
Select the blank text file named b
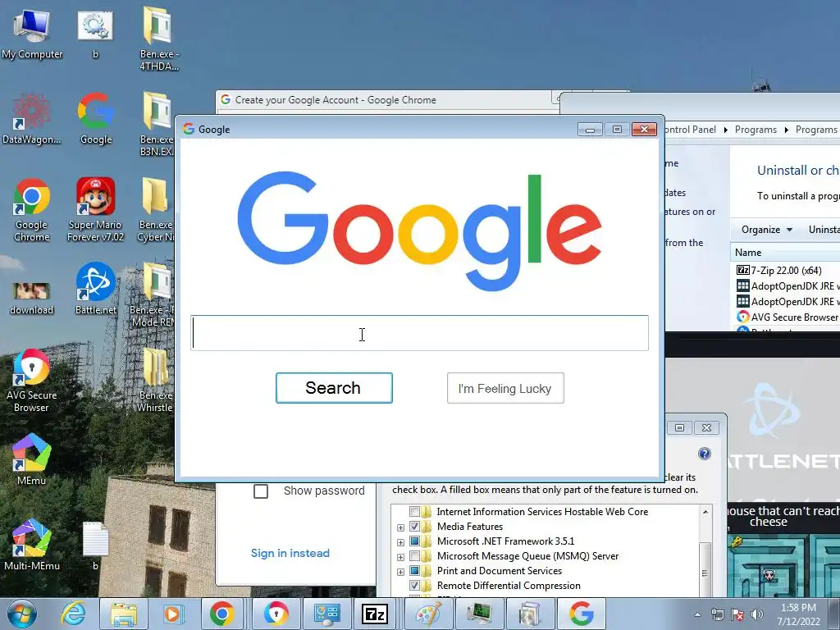click(x=95, y=546)
